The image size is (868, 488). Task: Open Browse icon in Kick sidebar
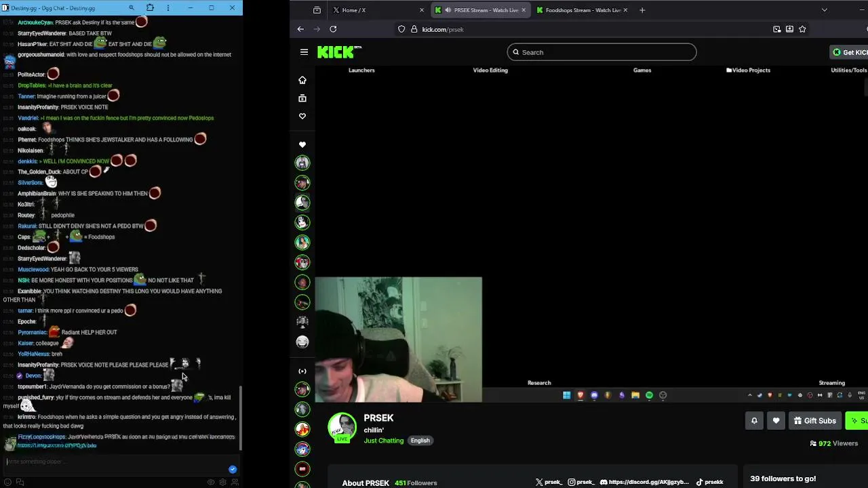click(x=302, y=98)
